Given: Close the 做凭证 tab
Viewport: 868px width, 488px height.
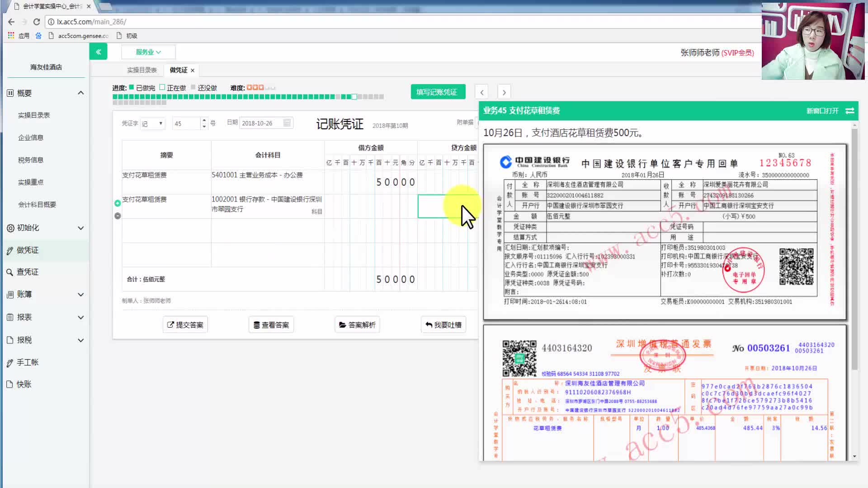Looking at the screenshot, I should pos(193,70).
